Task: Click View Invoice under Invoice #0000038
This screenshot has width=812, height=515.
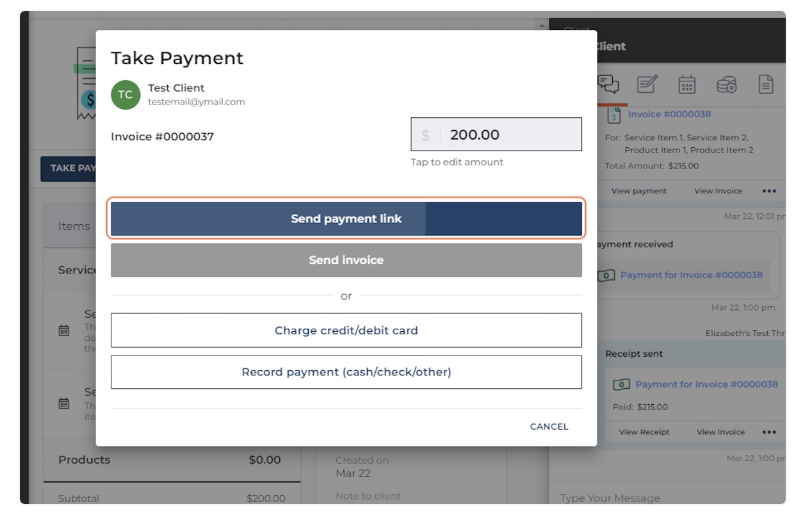Action: tap(719, 191)
